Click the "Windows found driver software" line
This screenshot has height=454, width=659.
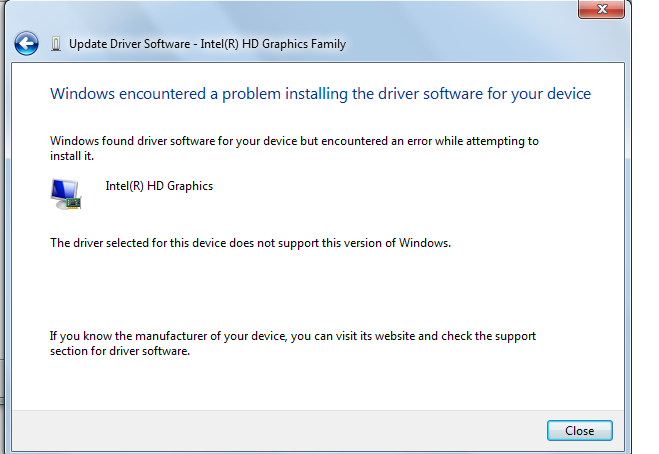click(x=294, y=141)
